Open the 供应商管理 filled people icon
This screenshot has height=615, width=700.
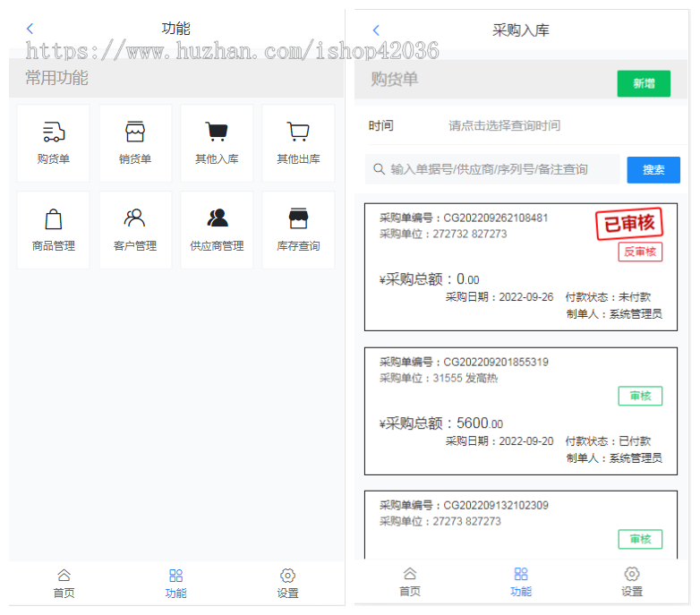pyautogui.click(x=217, y=218)
